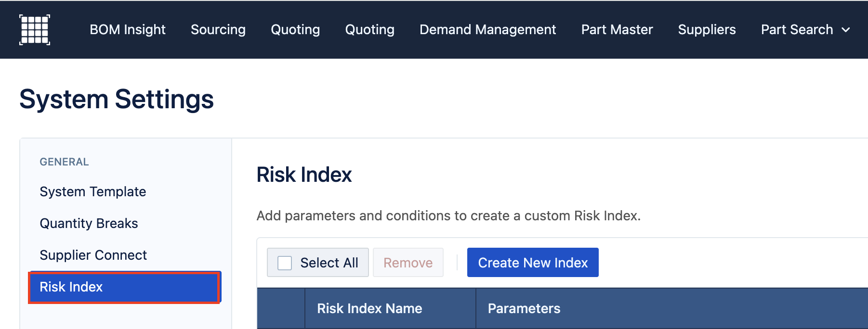Image resolution: width=868 pixels, height=329 pixels.
Task: Open the BOM Insight menu
Action: (128, 30)
